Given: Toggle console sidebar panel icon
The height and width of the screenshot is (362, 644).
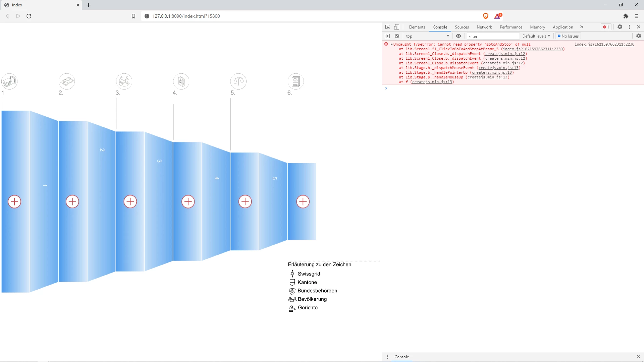Looking at the screenshot, I should click(x=387, y=36).
